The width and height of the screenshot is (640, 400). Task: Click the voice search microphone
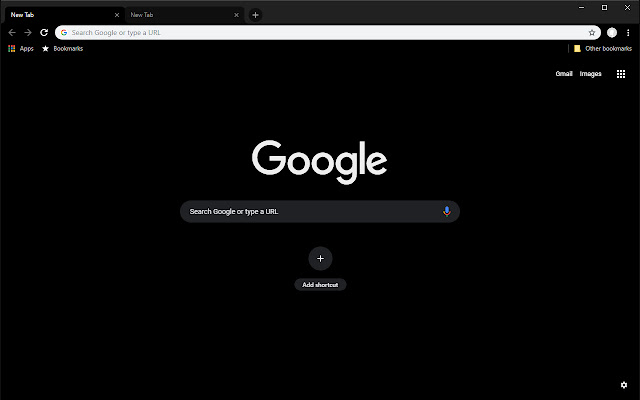coord(447,211)
